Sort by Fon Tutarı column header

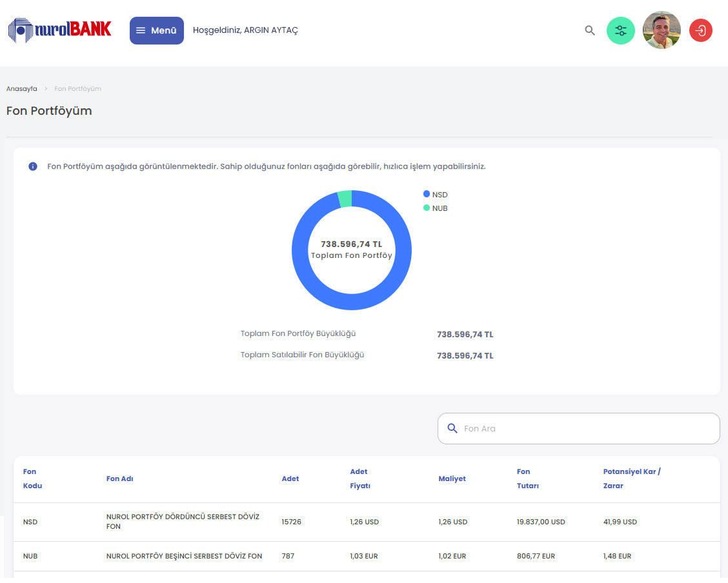(x=528, y=479)
